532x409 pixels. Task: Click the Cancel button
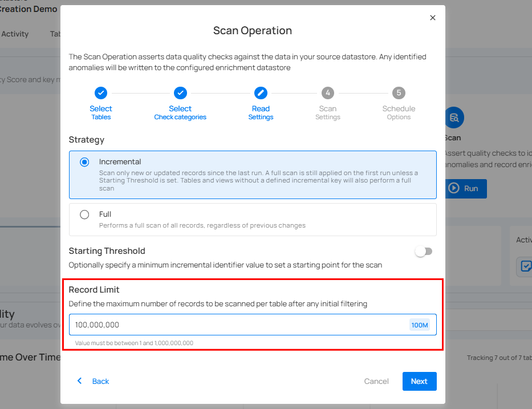click(376, 382)
